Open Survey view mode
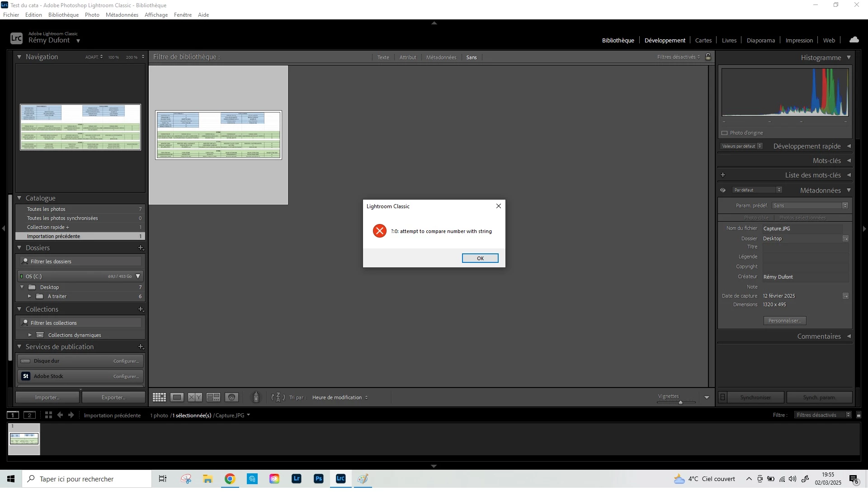This screenshot has height=495, width=868. coord(213,397)
